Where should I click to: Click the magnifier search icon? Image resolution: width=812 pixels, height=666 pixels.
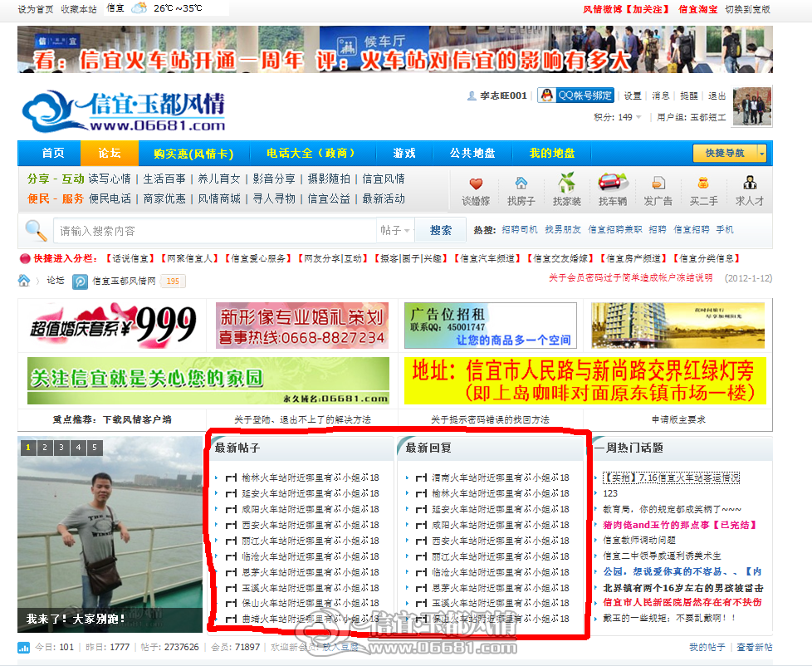(x=36, y=231)
